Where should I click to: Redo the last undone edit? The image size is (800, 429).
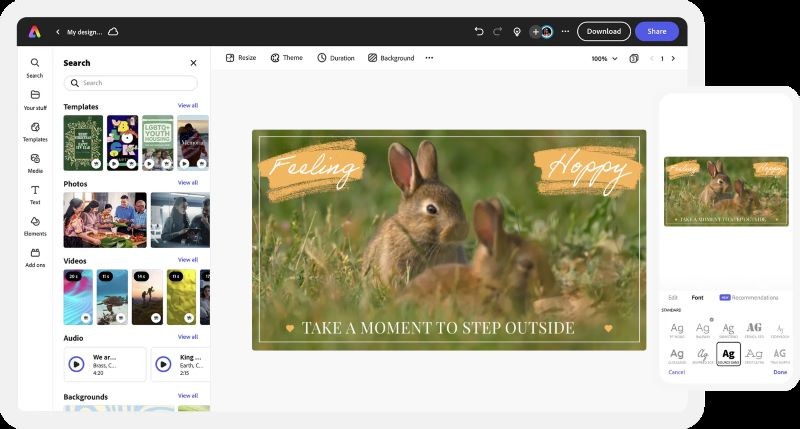coord(497,32)
